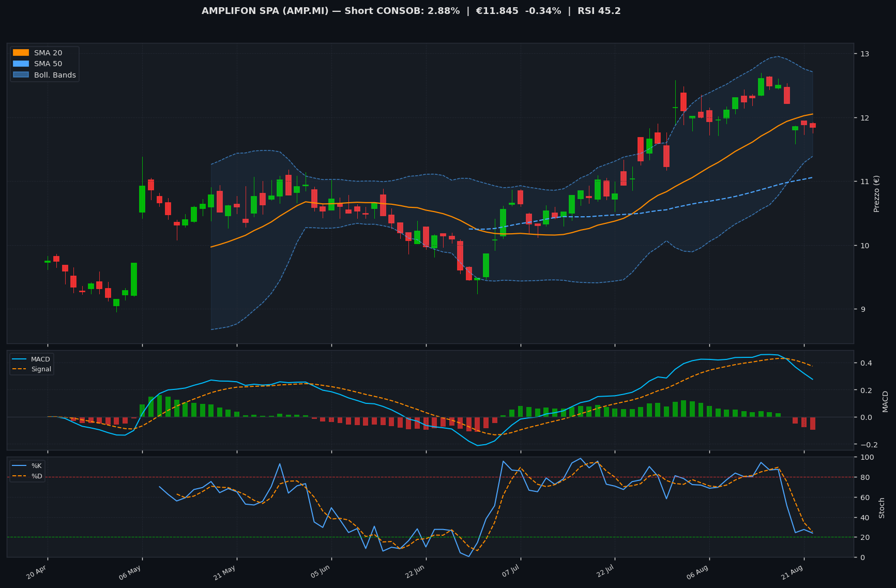
Task: Click the "10" price axis tick
Action: (864, 246)
